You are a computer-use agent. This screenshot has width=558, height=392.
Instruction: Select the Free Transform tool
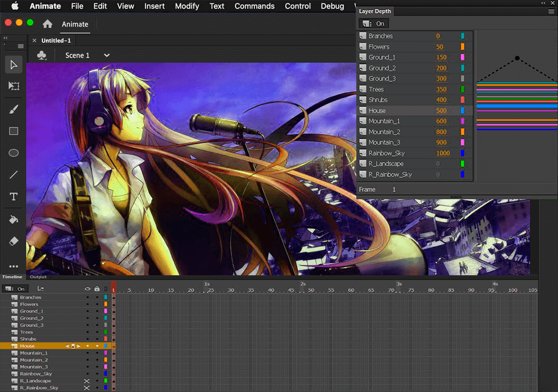(13, 86)
